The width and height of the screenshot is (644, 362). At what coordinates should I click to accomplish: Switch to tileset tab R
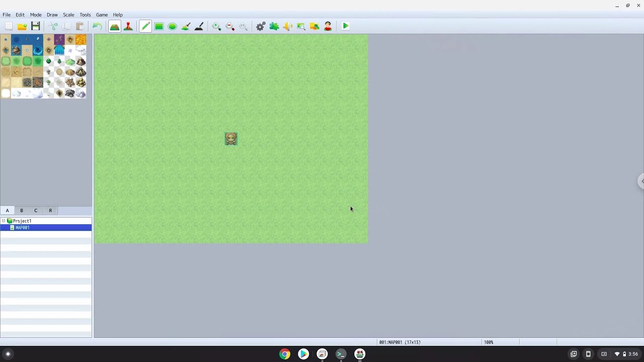click(50, 211)
